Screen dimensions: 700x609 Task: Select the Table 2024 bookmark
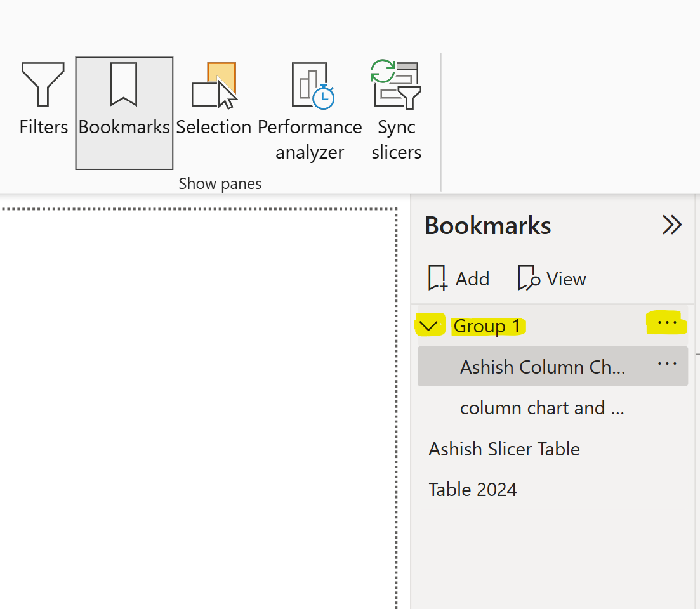[x=472, y=489]
